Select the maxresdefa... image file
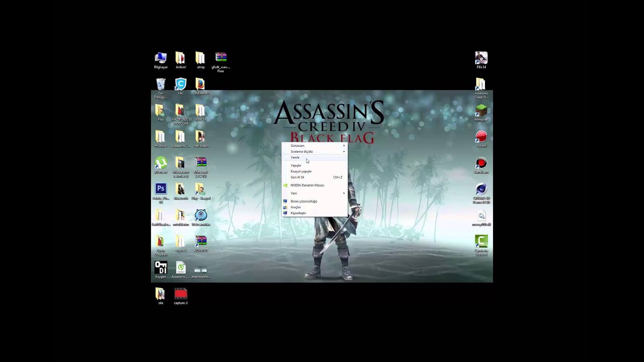This screenshot has width=644, height=362. [200, 270]
